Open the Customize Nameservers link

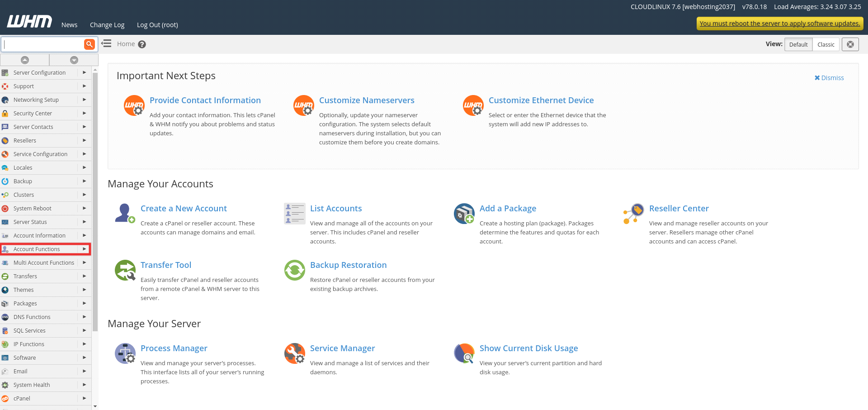click(x=367, y=100)
